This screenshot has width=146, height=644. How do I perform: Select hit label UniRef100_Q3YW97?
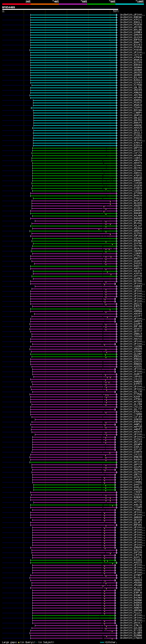point(131,575)
